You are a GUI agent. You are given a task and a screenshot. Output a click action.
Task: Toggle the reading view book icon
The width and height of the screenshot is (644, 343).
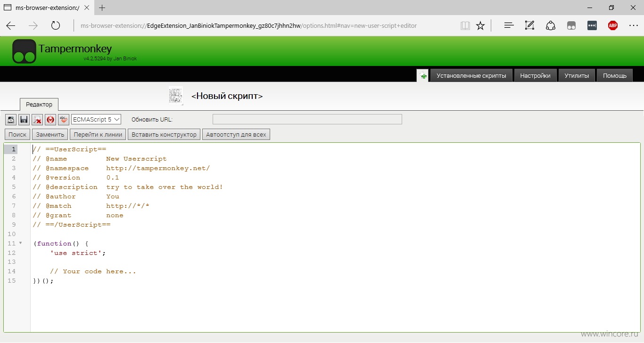point(465,26)
